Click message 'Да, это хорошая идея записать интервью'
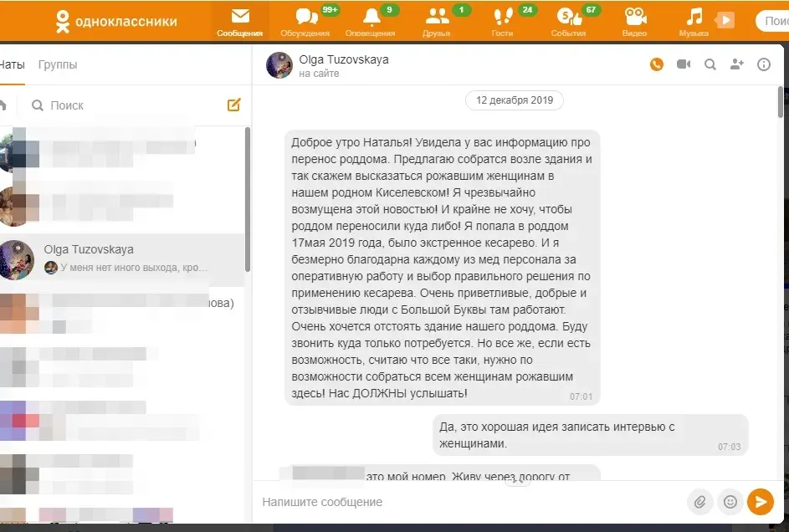This screenshot has height=532, width=789. tap(591, 435)
